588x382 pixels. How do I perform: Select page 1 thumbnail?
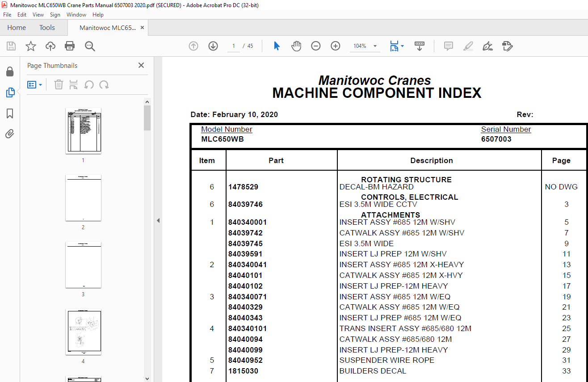click(x=83, y=130)
